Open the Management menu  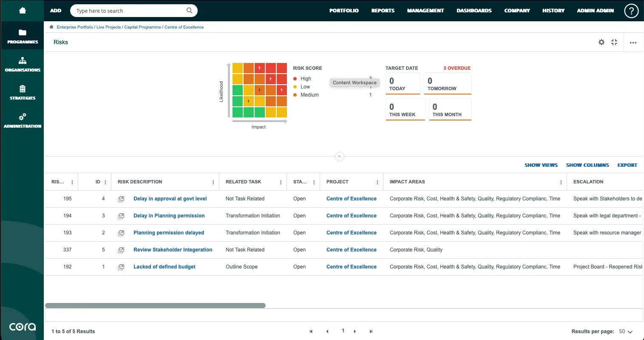coord(426,11)
